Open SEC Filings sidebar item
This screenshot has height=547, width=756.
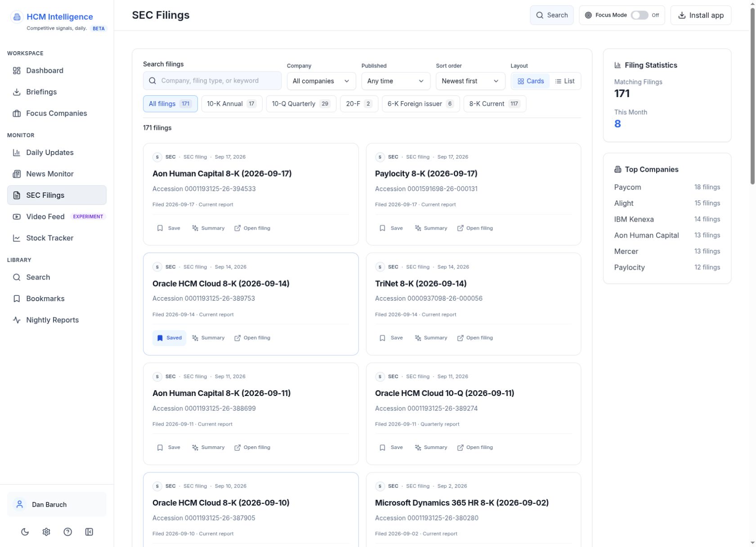pyautogui.click(x=57, y=195)
